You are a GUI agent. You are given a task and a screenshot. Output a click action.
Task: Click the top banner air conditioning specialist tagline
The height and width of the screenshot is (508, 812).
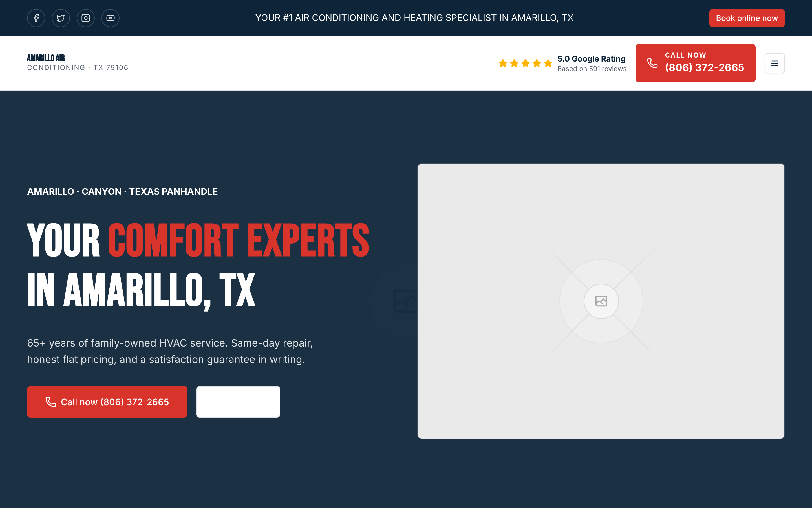[414, 18]
